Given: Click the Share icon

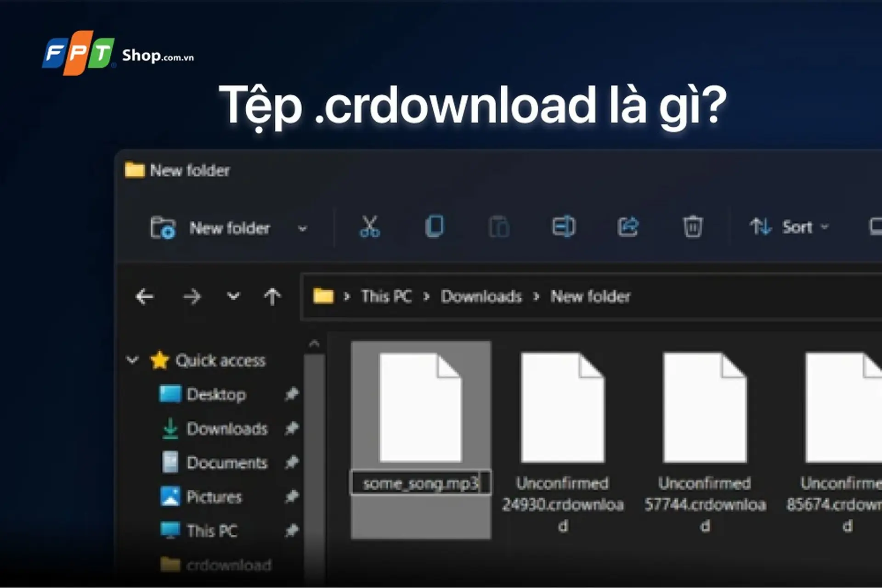Looking at the screenshot, I should pyautogui.click(x=629, y=226).
